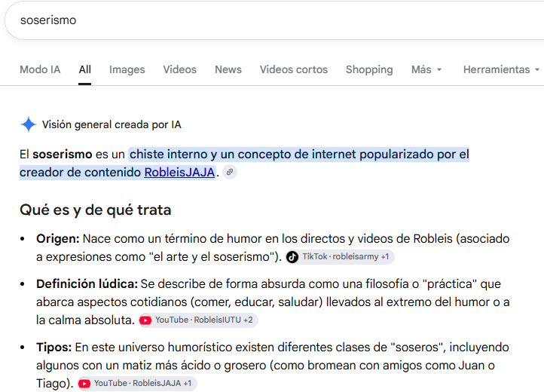The width and height of the screenshot is (544, 392).
Task: Open the Herramientas dropdown
Action: 501,69
